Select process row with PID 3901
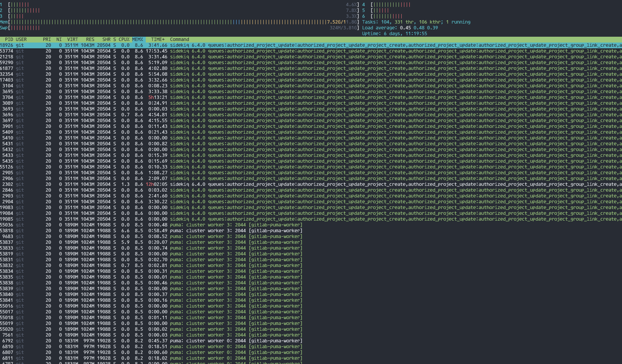The image size is (622, 364). pos(311,126)
